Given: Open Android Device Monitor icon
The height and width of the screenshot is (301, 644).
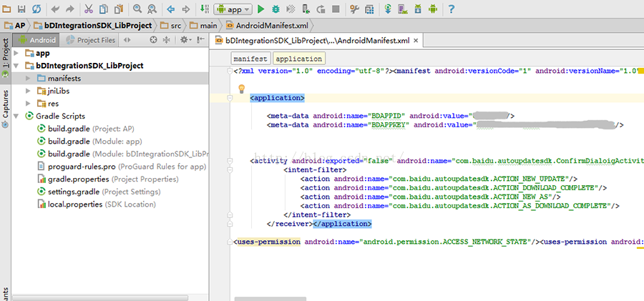Looking at the screenshot, I should click(x=432, y=9).
